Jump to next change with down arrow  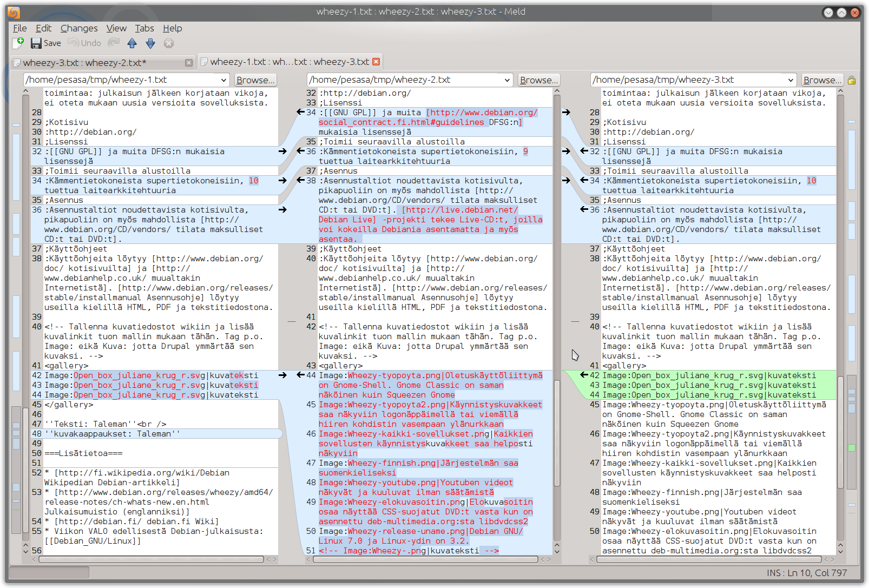(150, 43)
